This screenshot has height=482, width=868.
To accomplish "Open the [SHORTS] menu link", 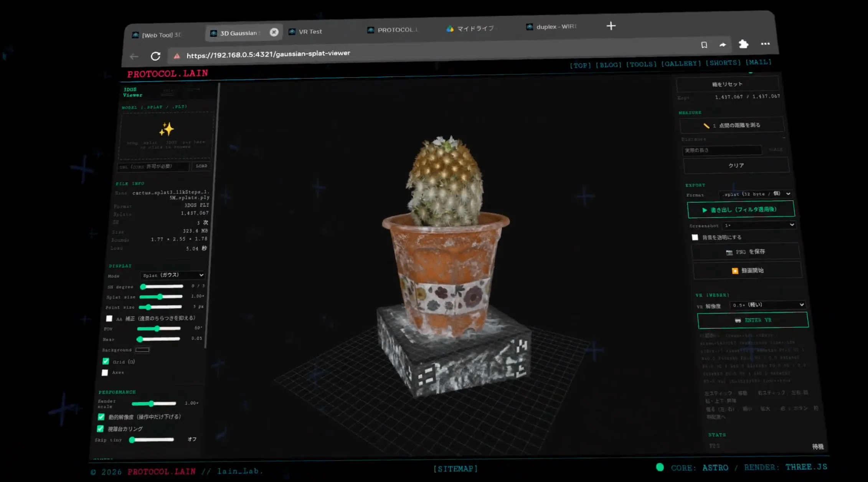I will coord(723,63).
